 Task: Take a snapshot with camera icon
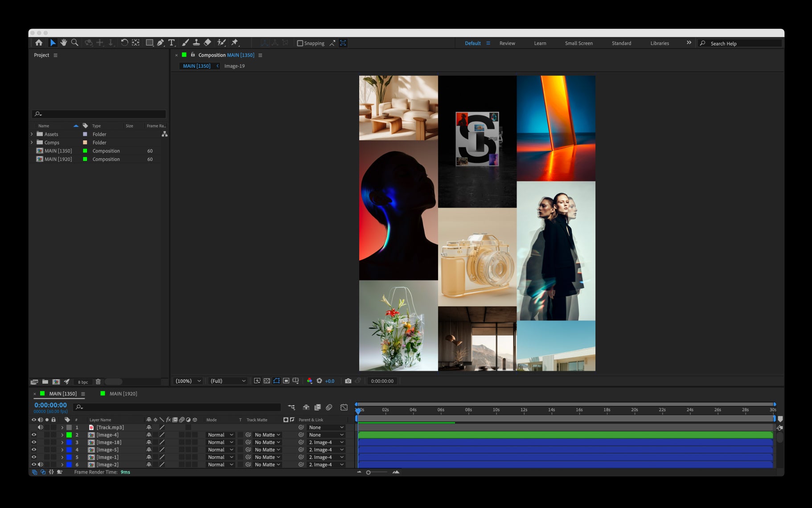348,381
